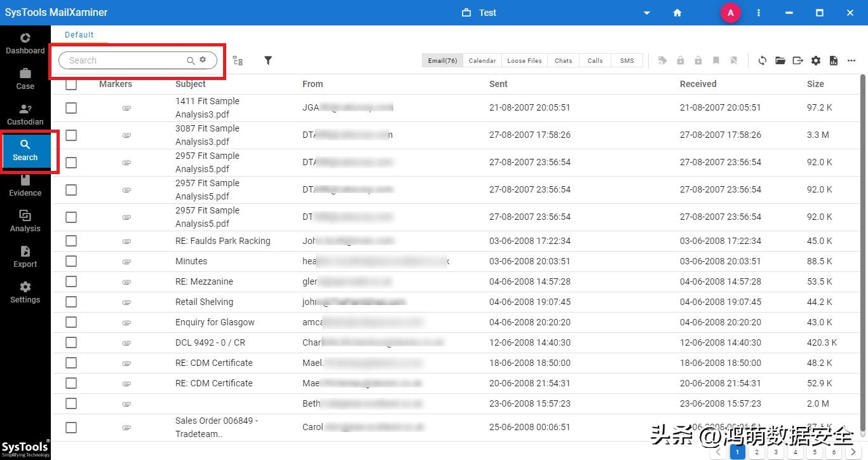
Task: Open Settings in the left sidebar
Action: click(25, 293)
